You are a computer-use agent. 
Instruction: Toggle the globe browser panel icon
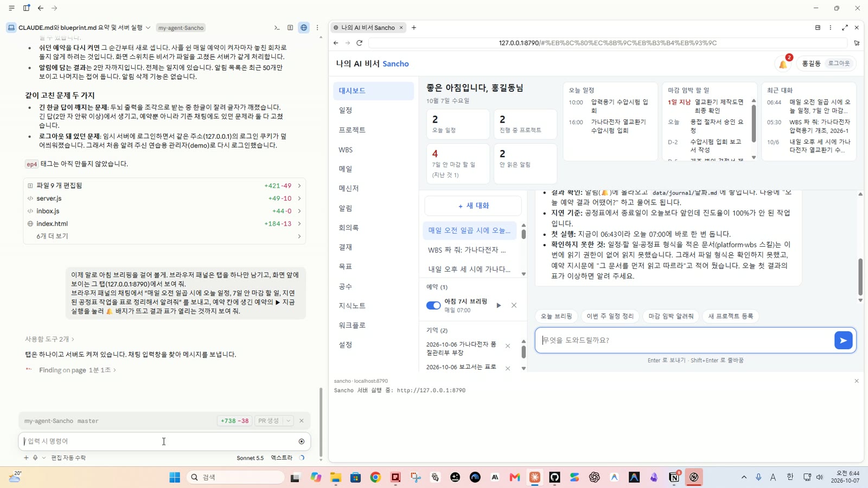coord(304,28)
